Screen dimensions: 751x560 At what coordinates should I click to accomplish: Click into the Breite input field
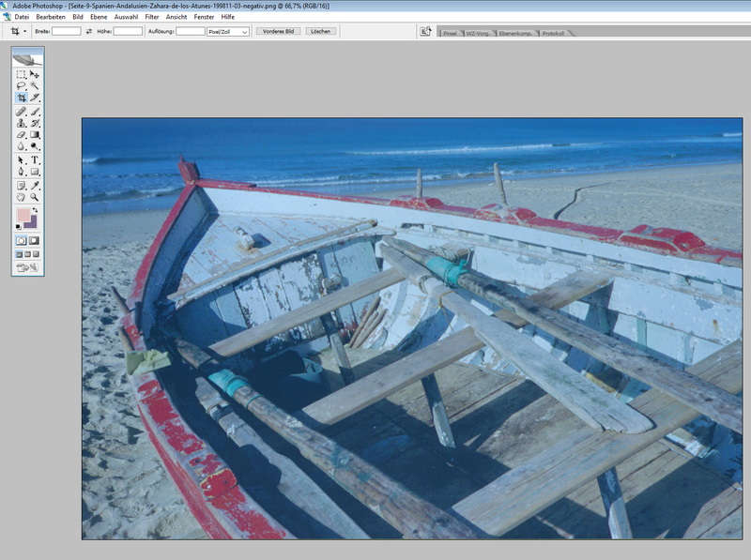pyautogui.click(x=66, y=31)
